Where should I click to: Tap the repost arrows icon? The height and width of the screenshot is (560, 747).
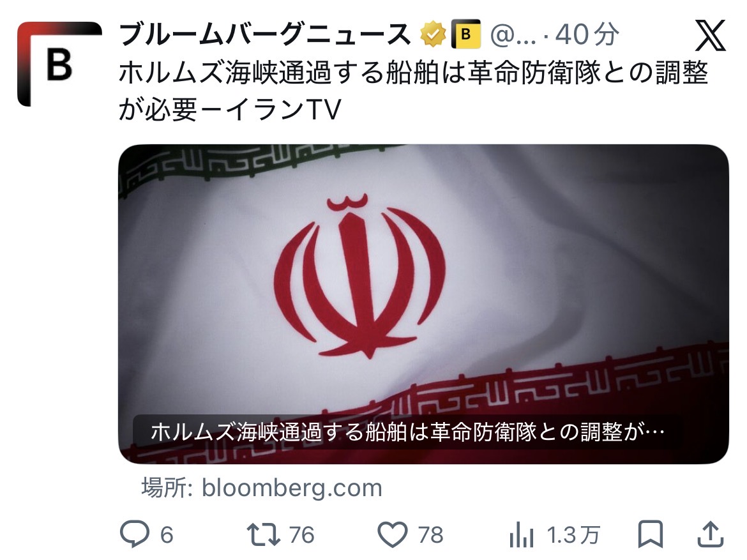pos(263,534)
